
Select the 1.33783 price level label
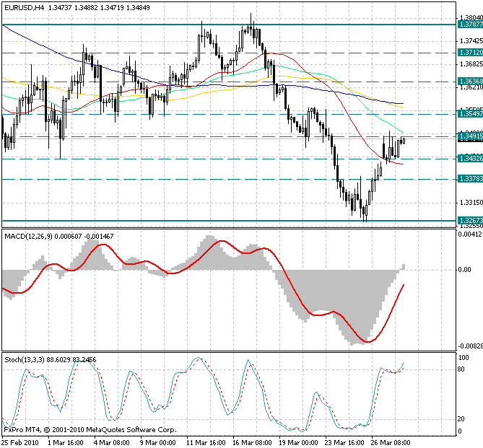(471, 179)
